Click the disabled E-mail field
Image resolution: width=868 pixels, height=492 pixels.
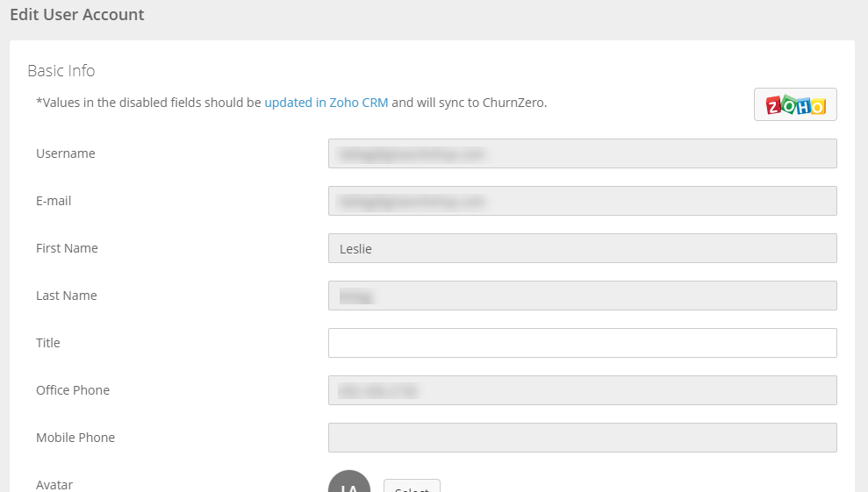tap(583, 201)
